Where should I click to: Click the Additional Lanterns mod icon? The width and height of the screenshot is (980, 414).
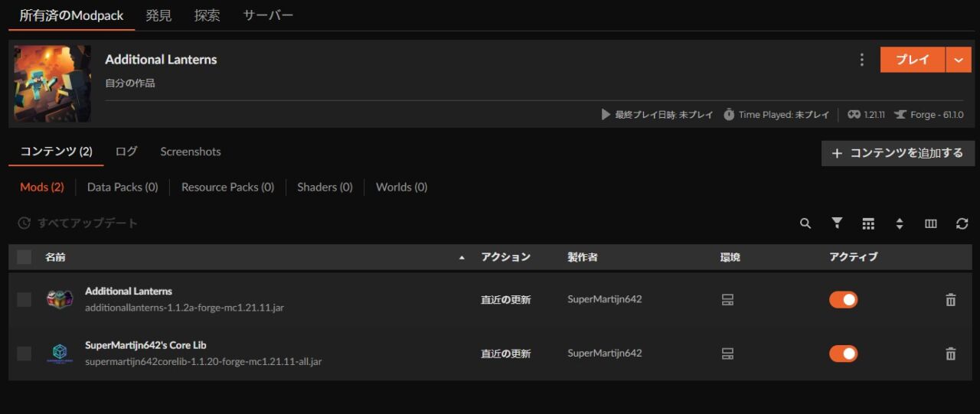point(59,299)
